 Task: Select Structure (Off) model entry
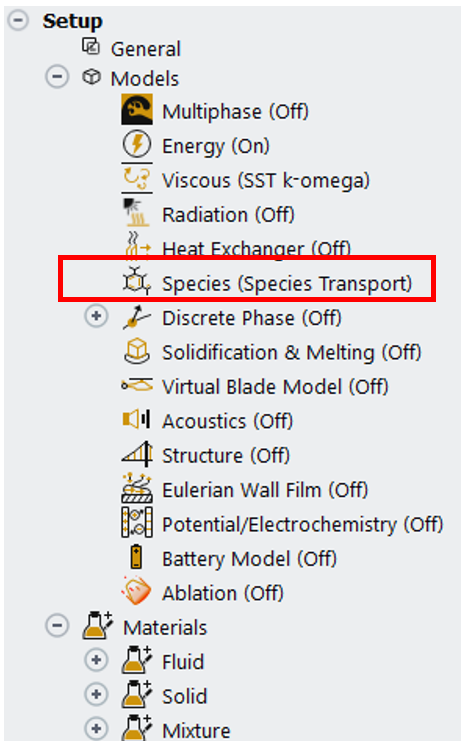(x=226, y=456)
